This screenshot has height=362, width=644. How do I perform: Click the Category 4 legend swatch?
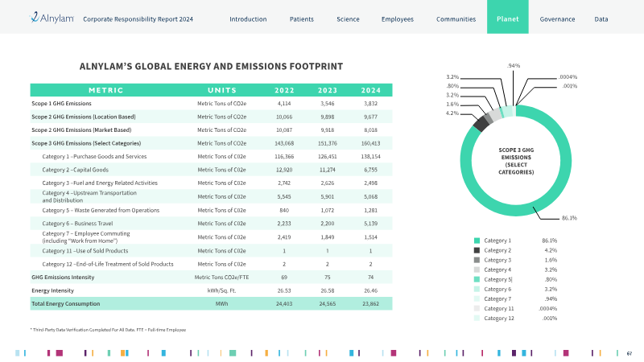point(477,269)
